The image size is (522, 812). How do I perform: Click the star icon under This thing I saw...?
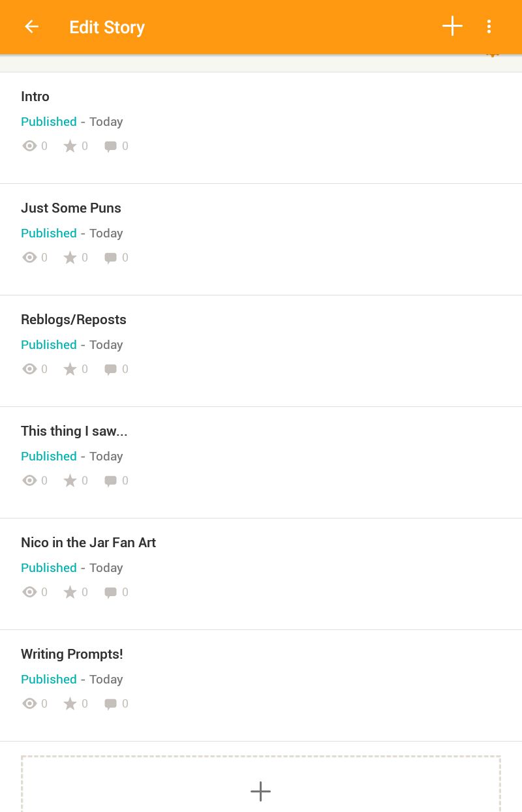70,481
